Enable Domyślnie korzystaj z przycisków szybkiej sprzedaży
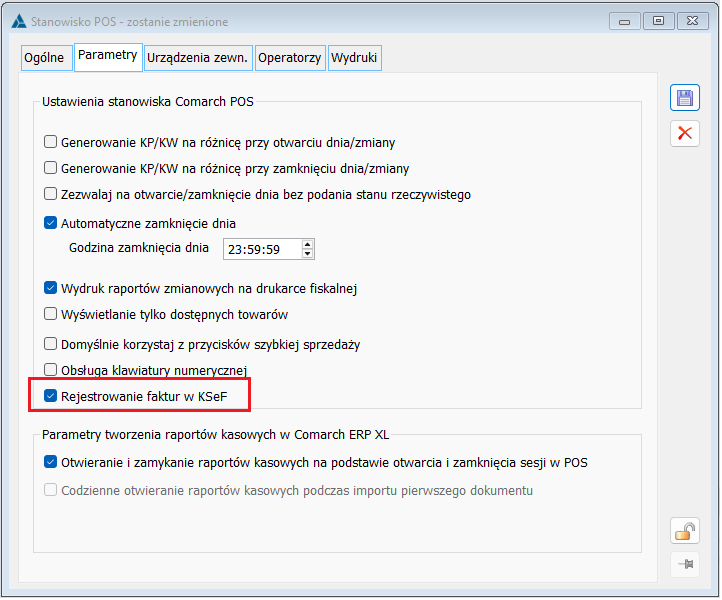 (x=50, y=344)
